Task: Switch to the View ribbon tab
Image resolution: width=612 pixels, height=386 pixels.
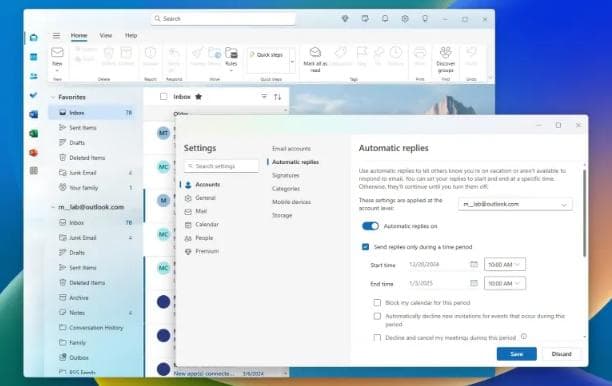Action: click(106, 36)
